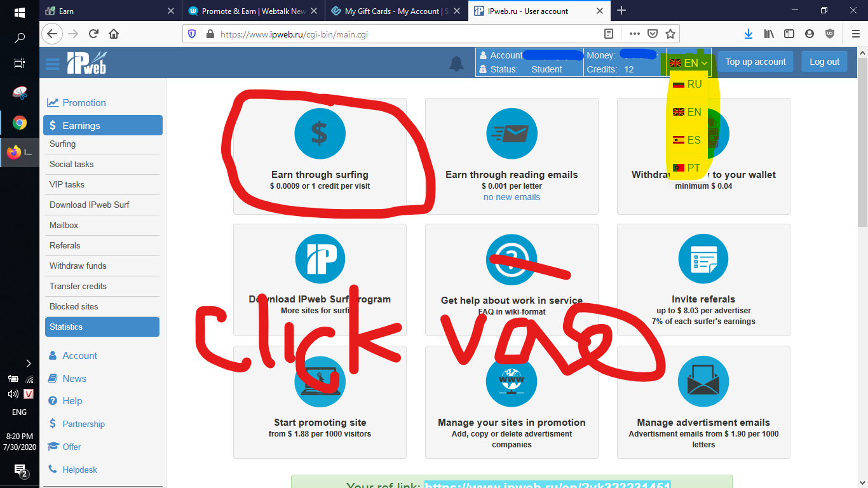Click the reading emails envelope icon

(512, 133)
